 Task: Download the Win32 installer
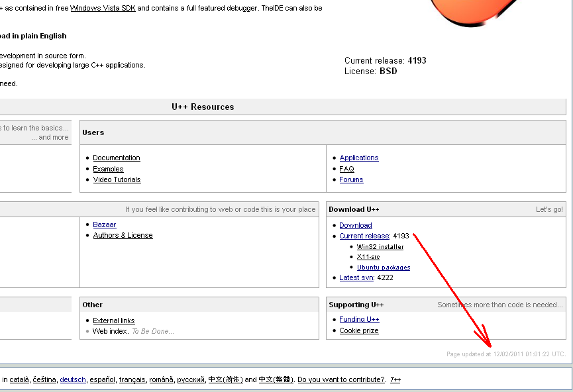click(380, 247)
